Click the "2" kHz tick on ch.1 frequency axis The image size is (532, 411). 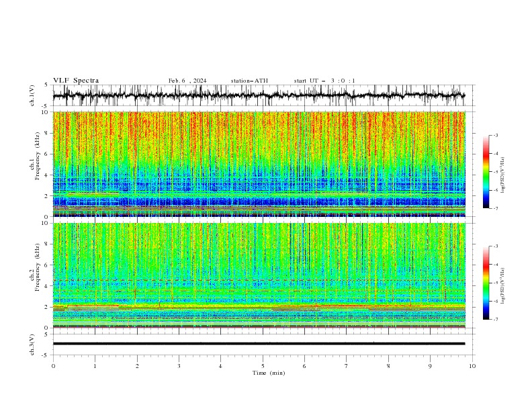(x=47, y=195)
